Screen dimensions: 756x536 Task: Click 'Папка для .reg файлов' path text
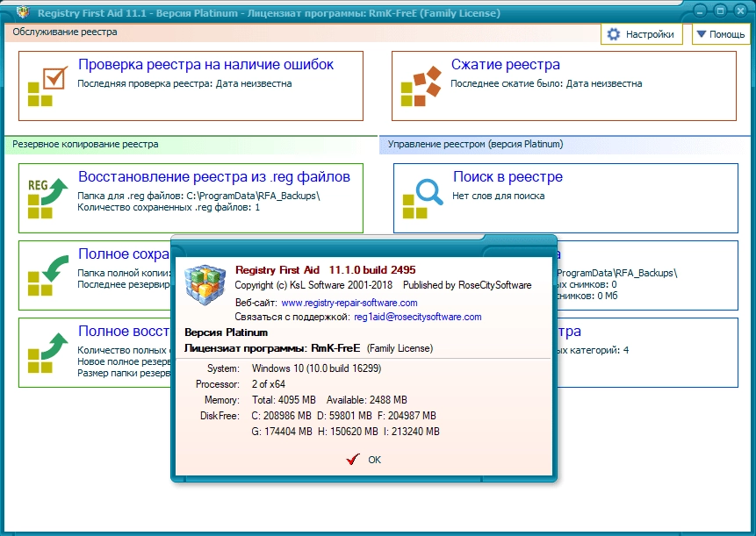(x=198, y=196)
